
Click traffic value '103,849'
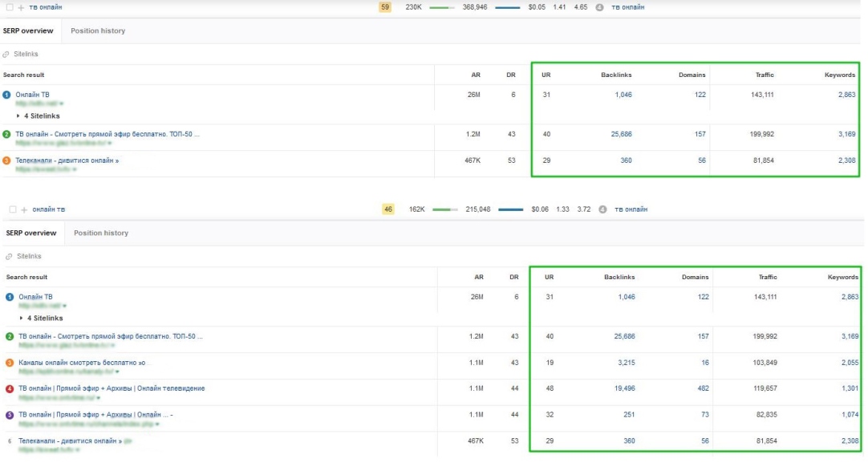765,363
